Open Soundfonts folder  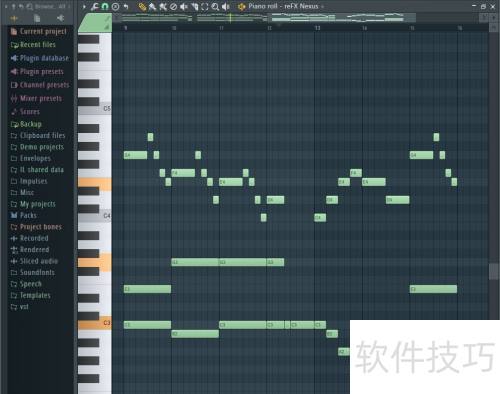(33, 273)
